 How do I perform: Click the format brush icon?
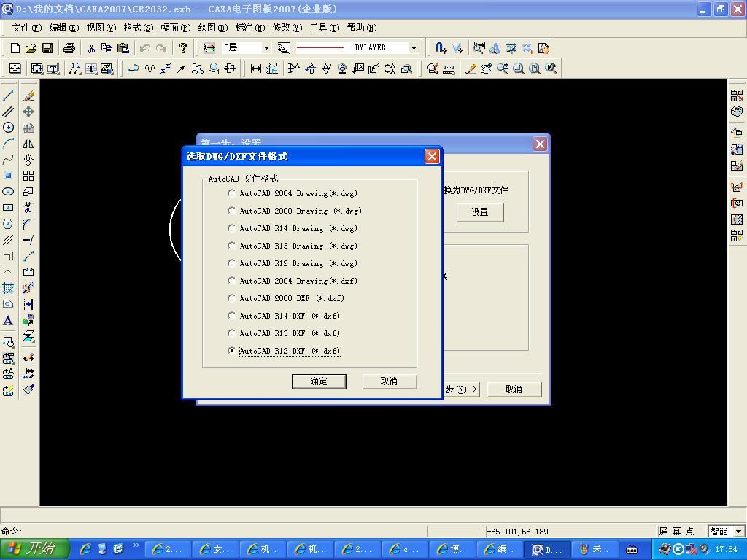point(28,389)
